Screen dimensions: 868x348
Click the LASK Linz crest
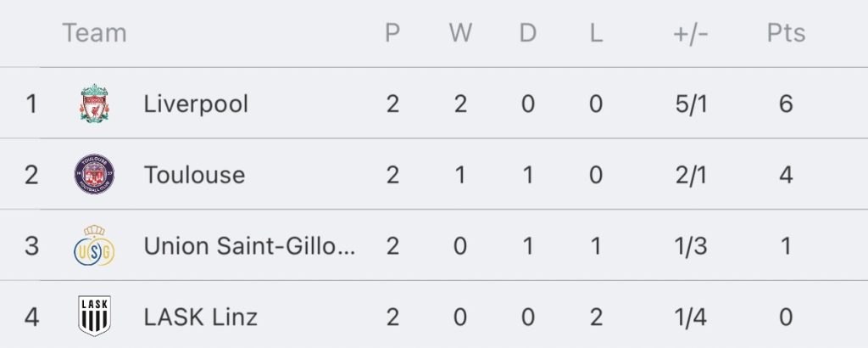[x=94, y=316]
